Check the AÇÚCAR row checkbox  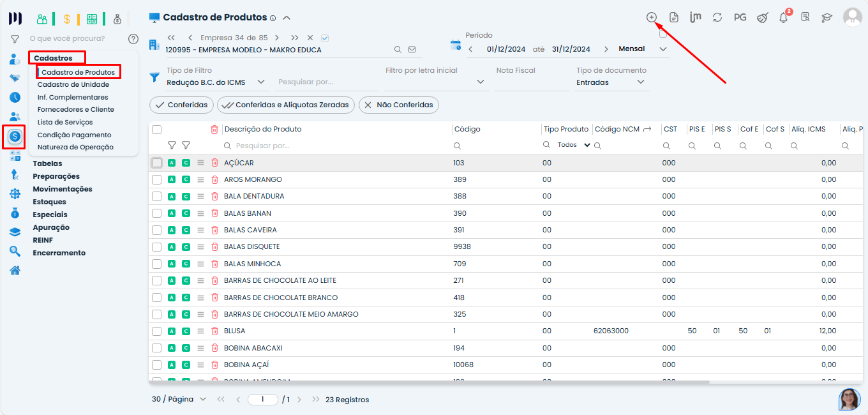click(x=156, y=163)
